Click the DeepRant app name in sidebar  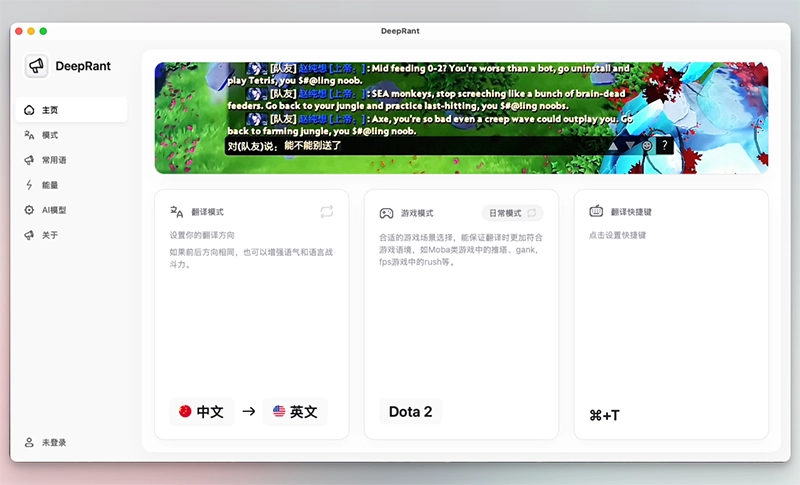click(x=83, y=66)
